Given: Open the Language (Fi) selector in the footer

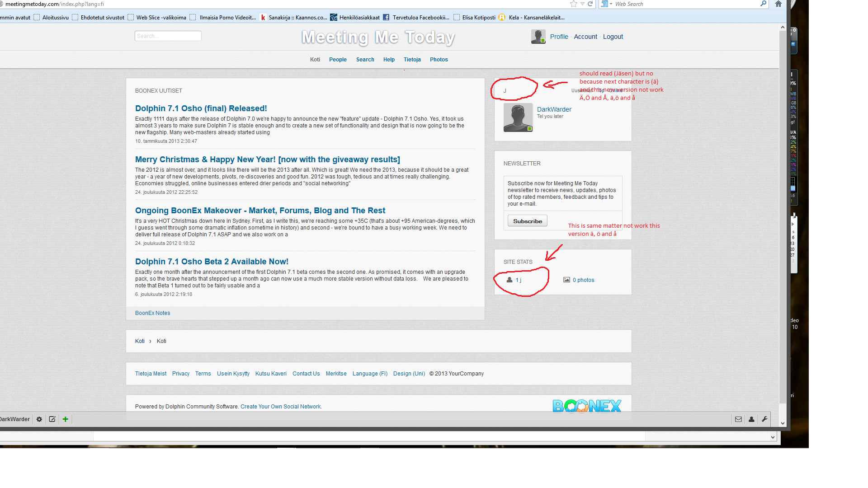Looking at the screenshot, I should click(x=370, y=374).
